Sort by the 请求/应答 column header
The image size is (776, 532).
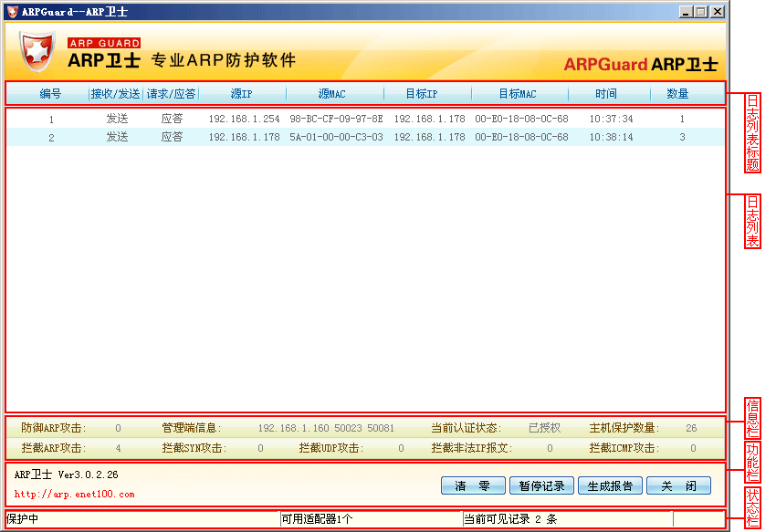pyautogui.click(x=171, y=93)
